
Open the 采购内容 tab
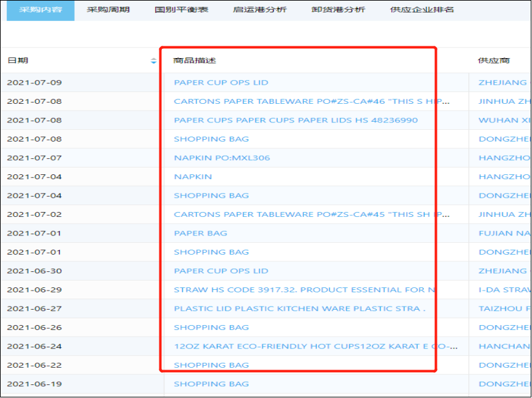[x=40, y=10]
